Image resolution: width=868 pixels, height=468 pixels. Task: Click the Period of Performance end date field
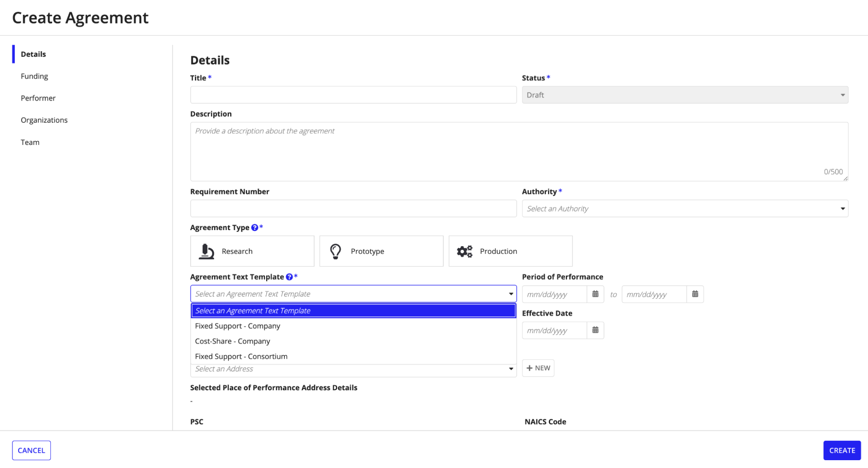point(654,294)
